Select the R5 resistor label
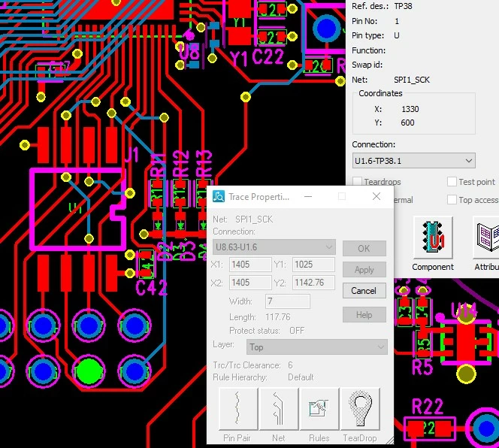499x448 pixels. [x=422, y=367]
